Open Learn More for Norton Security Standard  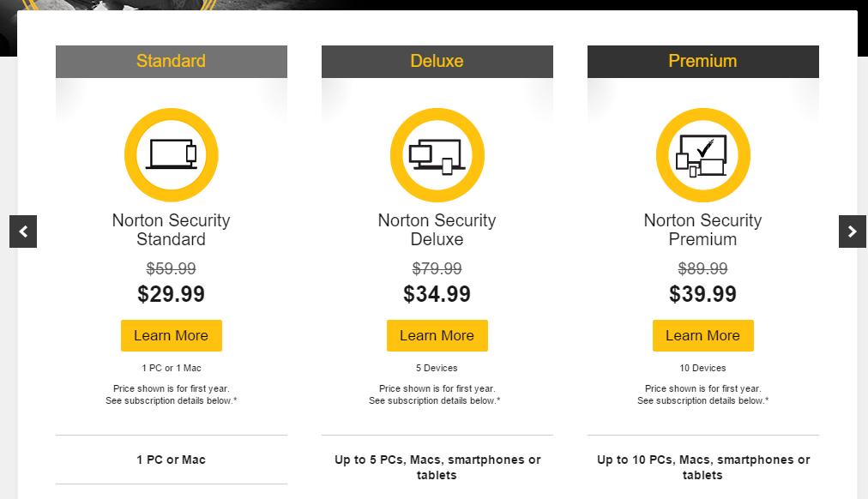[x=172, y=336]
